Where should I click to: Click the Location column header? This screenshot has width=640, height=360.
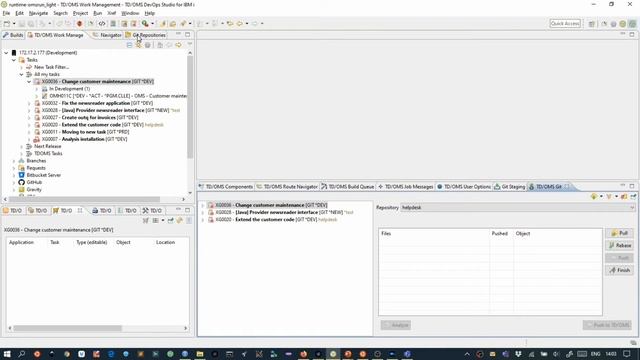[165, 242]
